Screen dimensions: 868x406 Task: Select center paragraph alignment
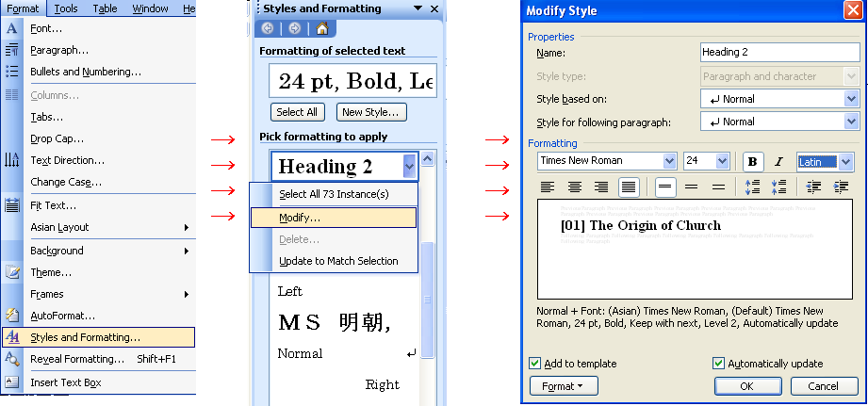point(575,187)
